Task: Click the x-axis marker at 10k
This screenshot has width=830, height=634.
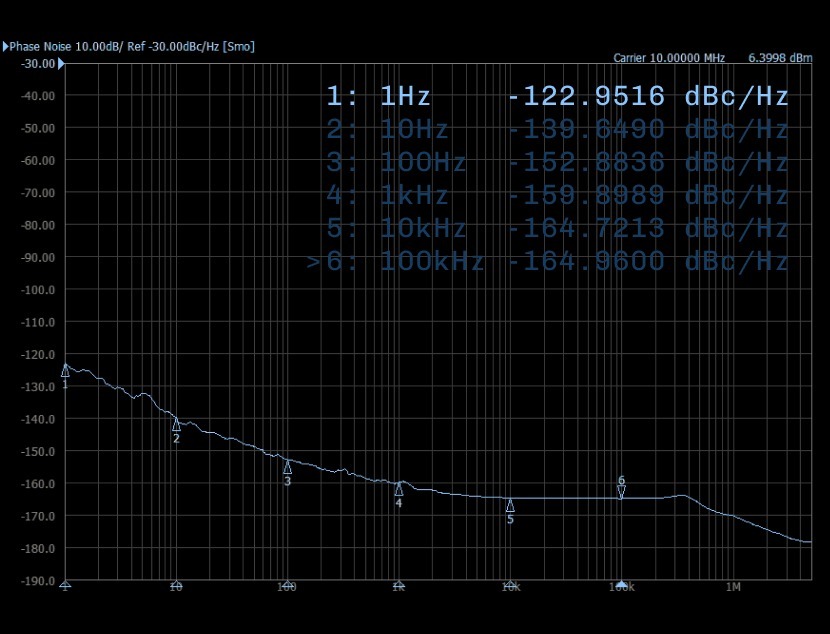Action: (x=510, y=584)
